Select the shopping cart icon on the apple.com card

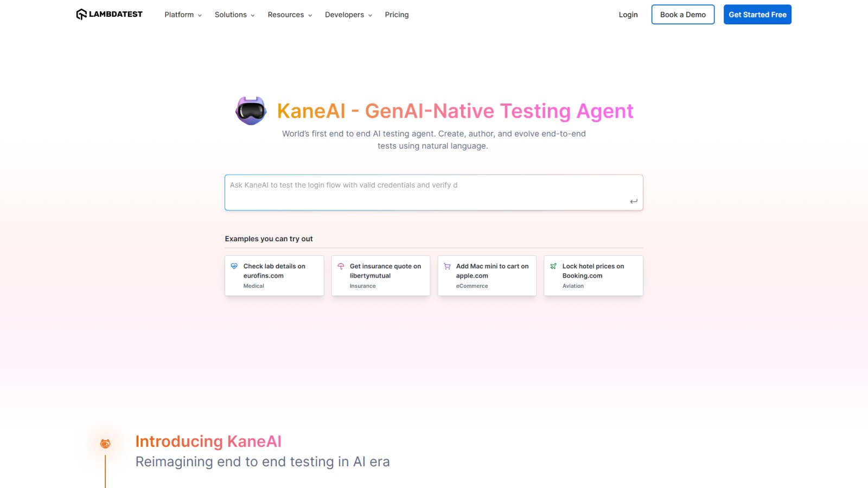click(x=446, y=266)
